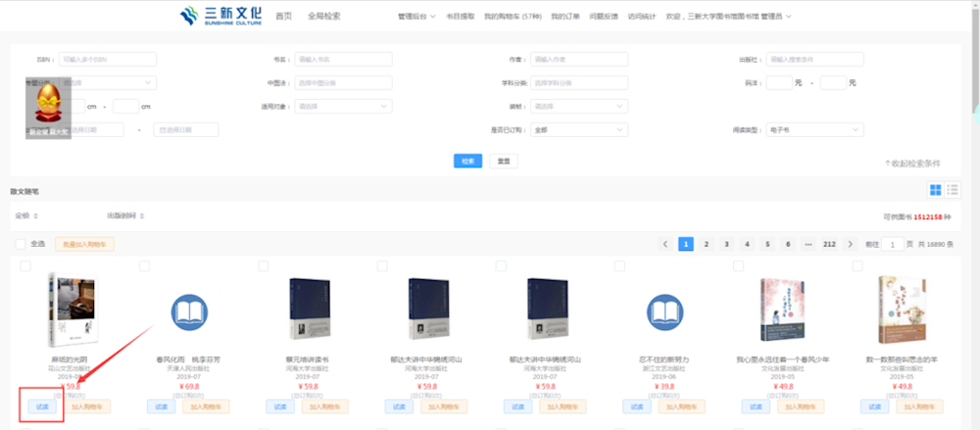This screenshot has width=980, height=430.
Task: Switch to grid view layout
Action: click(x=935, y=190)
